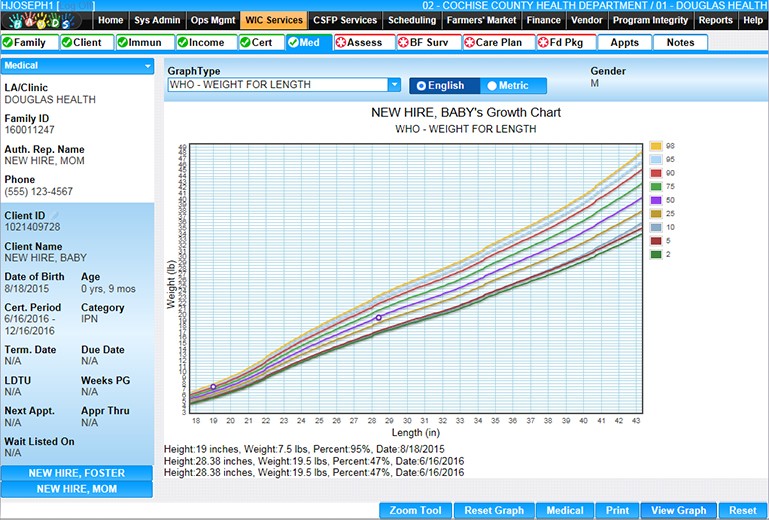Open the GraphType dropdown arrow
This screenshot has height=520, width=769.
(394, 86)
